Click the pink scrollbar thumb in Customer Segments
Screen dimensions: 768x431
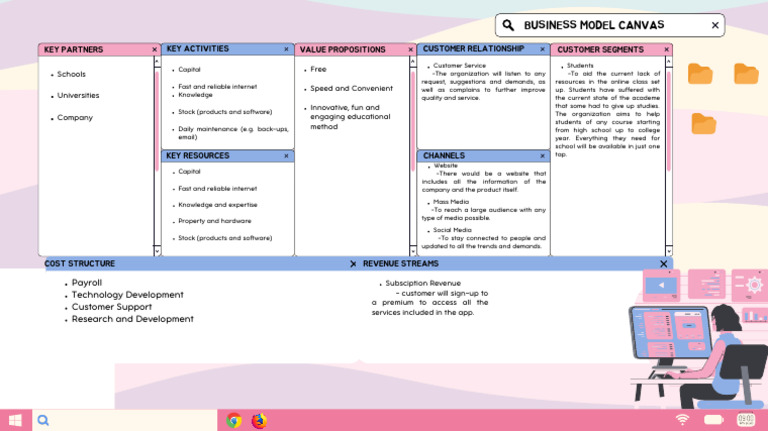[669, 121]
